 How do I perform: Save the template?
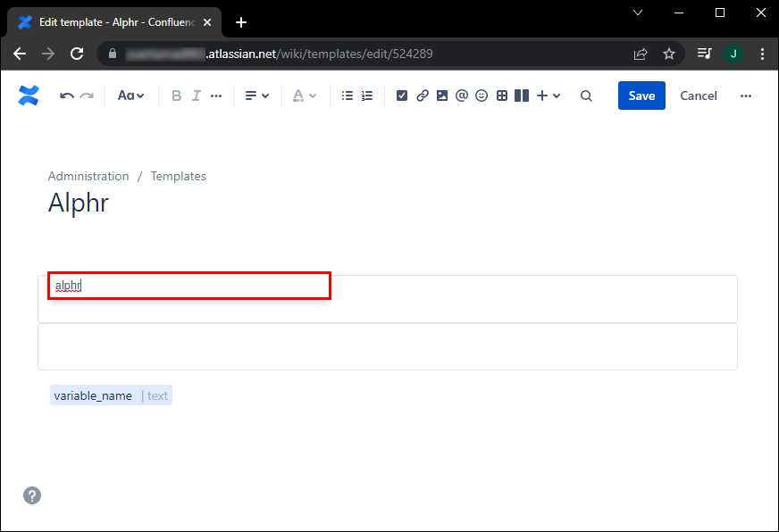[641, 96]
